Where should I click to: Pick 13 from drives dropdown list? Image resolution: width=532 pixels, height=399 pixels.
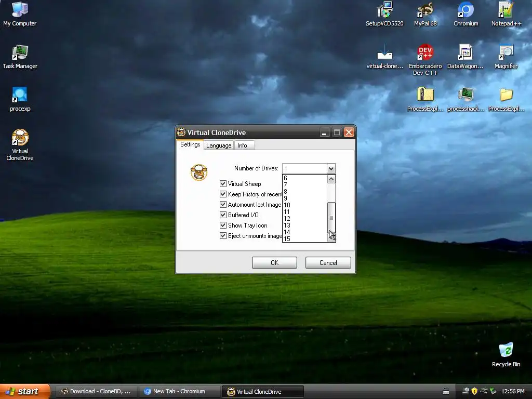click(304, 225)
